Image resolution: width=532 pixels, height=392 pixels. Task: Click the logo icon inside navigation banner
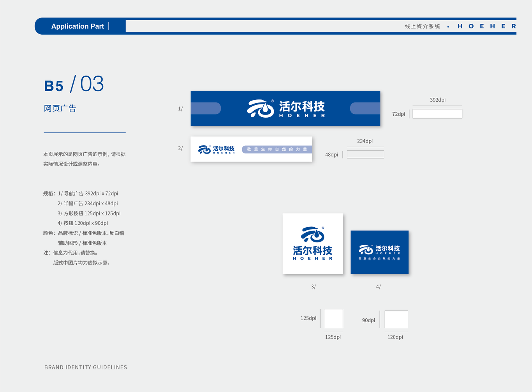261,108
